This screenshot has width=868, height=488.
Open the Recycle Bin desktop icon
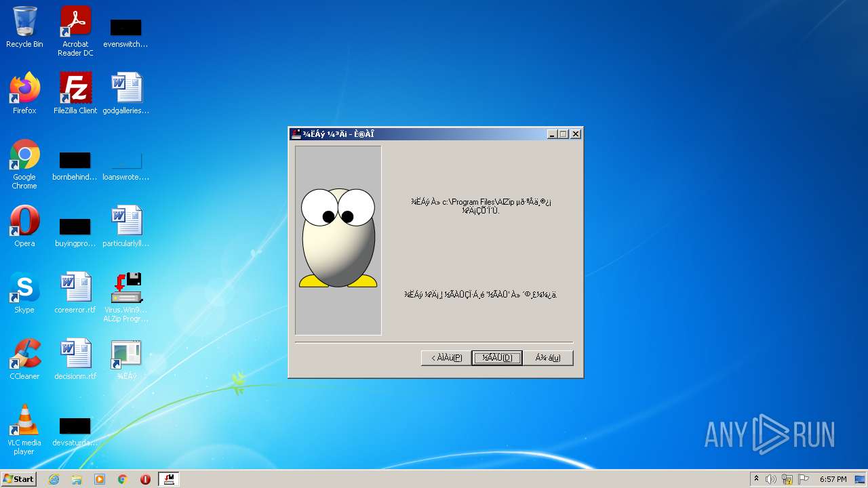(24, 27)
